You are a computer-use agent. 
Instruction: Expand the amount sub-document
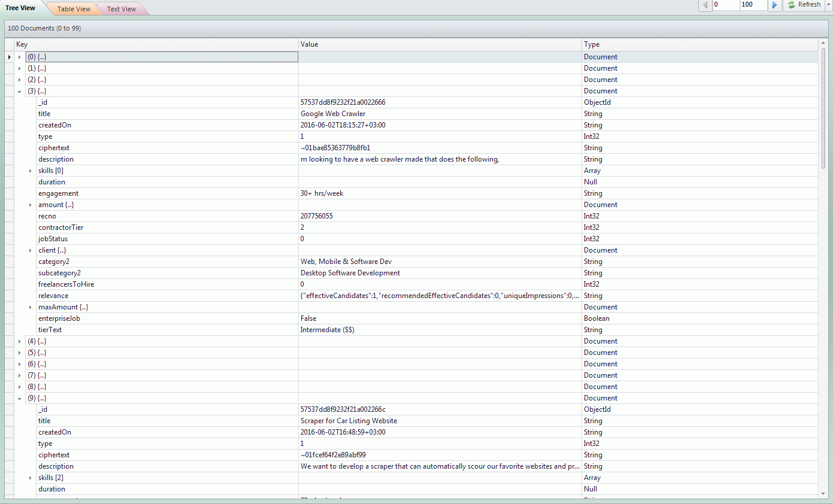pos(31,205)
